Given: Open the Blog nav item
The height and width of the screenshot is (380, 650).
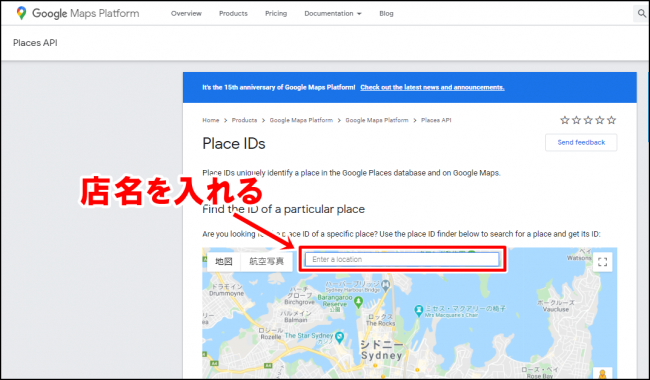Looking at the screenshot, I should point(386,13).
